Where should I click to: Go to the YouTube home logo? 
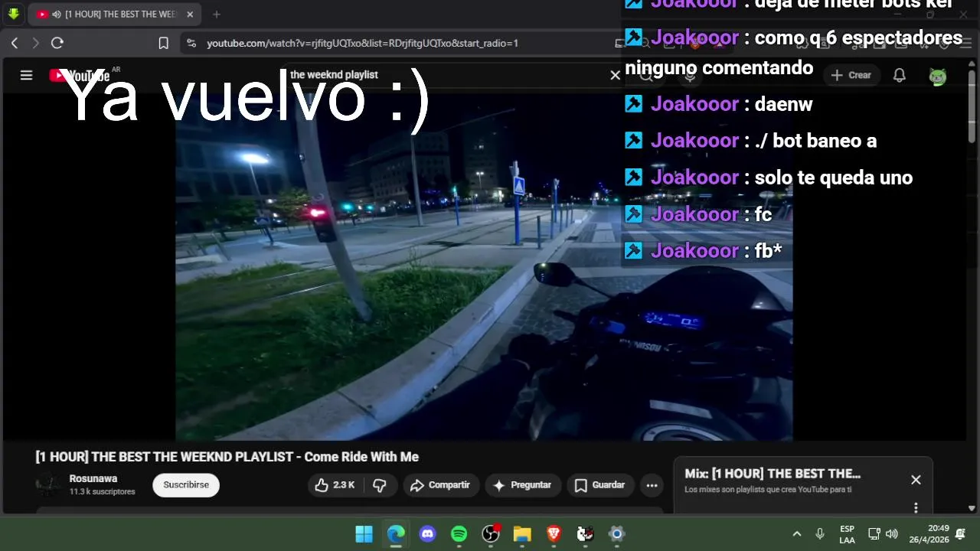[80, 75]
